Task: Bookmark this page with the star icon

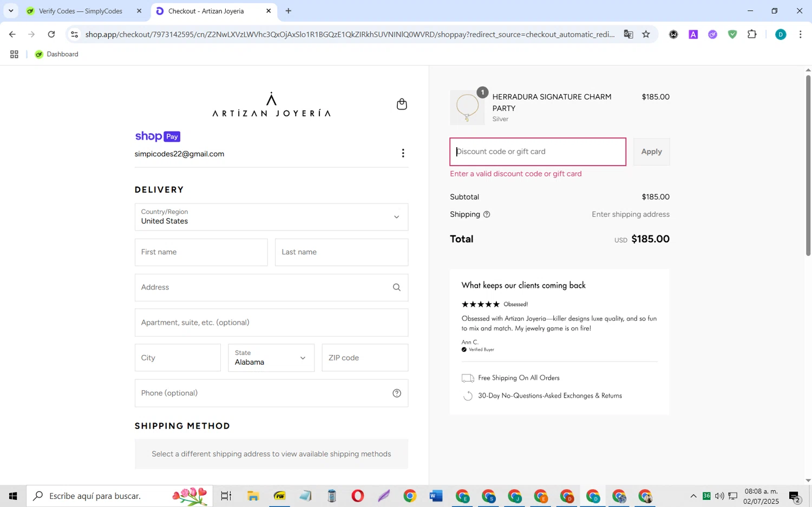Action: click(x=646, y=35)
